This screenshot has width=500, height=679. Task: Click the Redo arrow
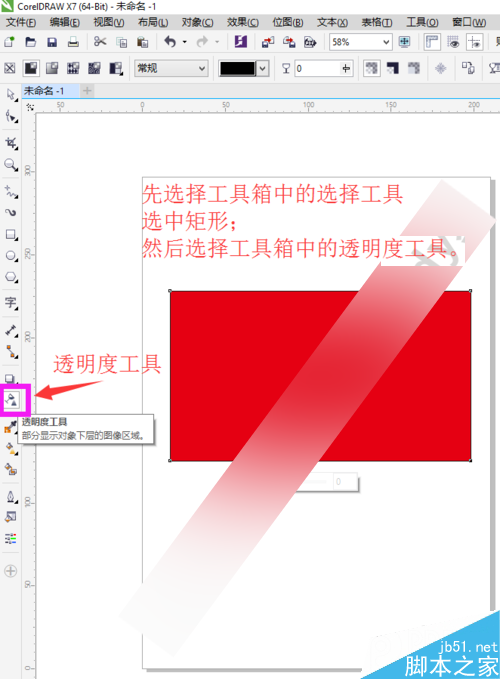coord(202,42)
